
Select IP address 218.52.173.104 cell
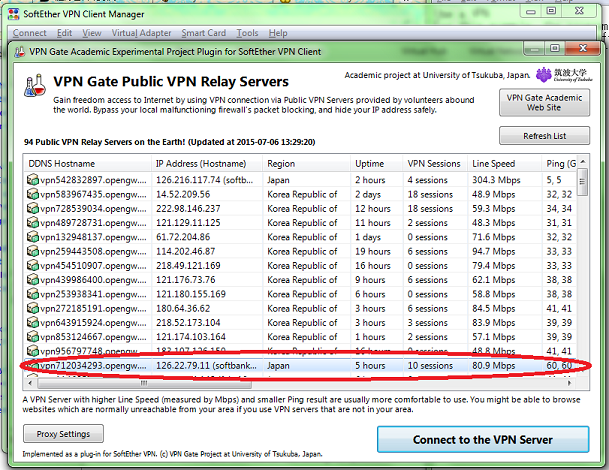[188, 323]
